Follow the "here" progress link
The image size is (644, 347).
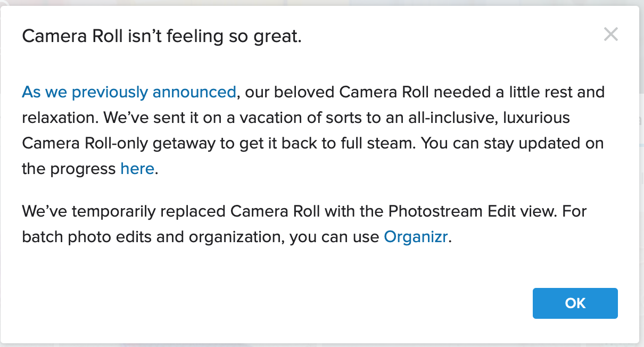(137, 169)
